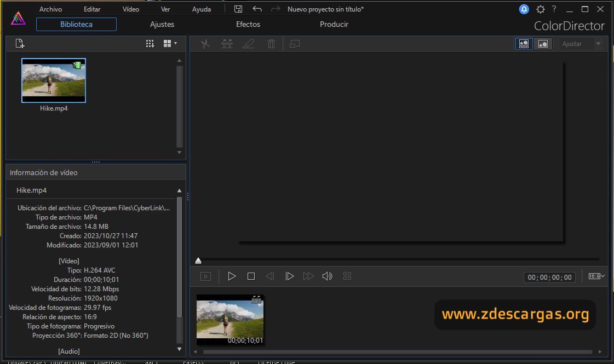Click the fast forward button
614x364 pixels.
click(x=308, y=276)
